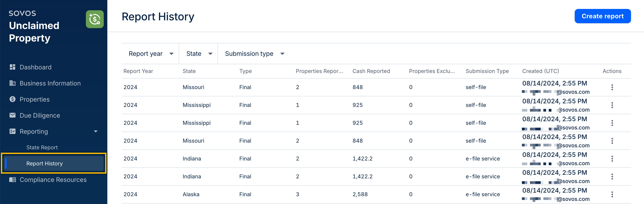
Task: Click the Sovos Unclaimed Property logo icon
Action: click(95, 19)
